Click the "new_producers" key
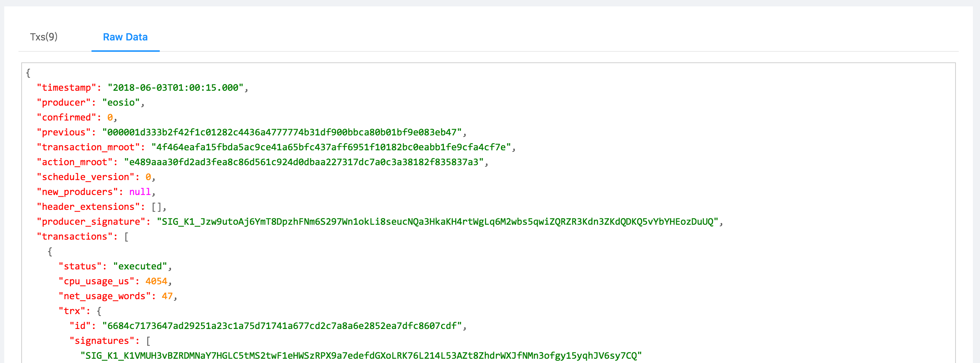 pyautogui.click(x=78, y=191)
